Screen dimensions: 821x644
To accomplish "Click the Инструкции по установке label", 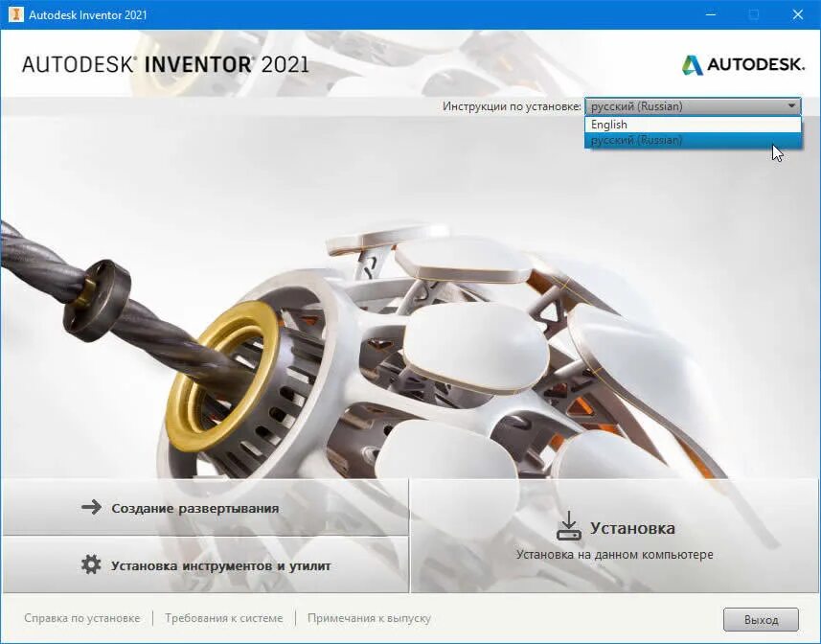I will (x=512, y=106).
